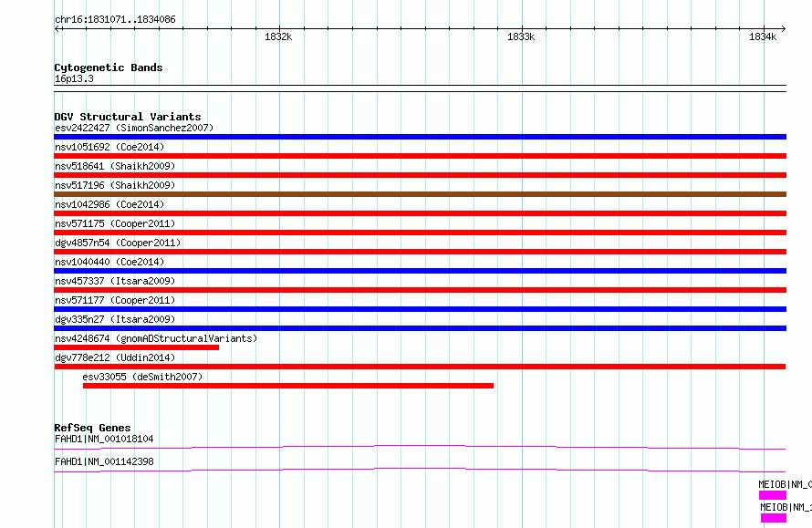Viewport: 812px width, 528px height.
Task: Open nsv1051692 (Coe2014) variant label
Action: pos(109,147)
